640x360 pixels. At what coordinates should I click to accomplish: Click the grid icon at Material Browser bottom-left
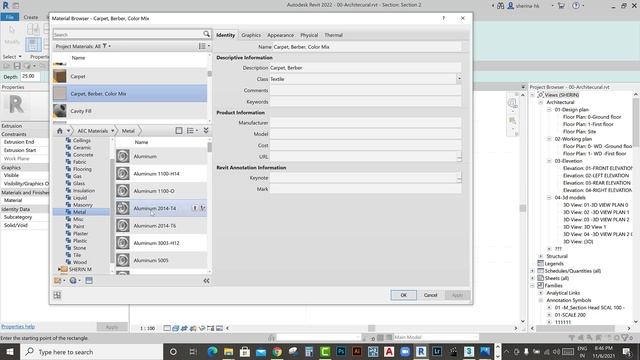point(57,295)
